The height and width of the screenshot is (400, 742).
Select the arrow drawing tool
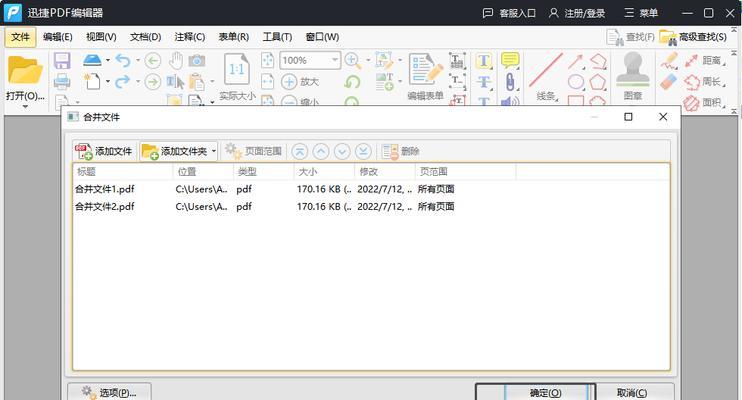tap(575, 61)
